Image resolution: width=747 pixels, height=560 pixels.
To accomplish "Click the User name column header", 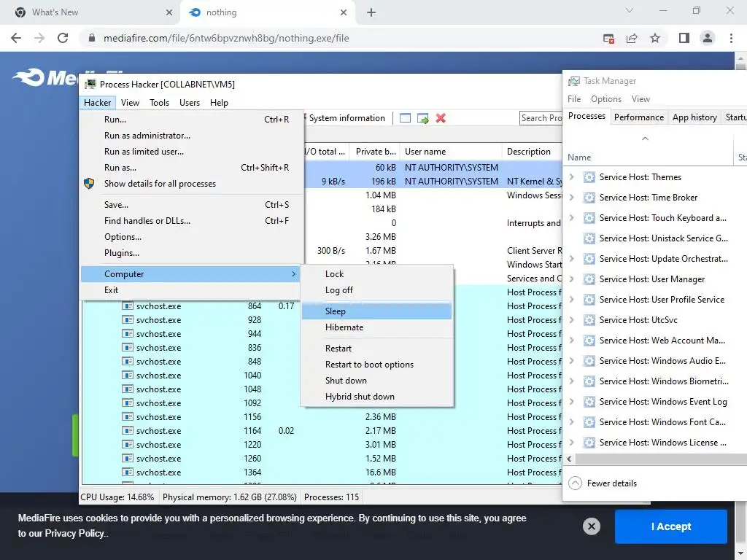I will point(451,152).
